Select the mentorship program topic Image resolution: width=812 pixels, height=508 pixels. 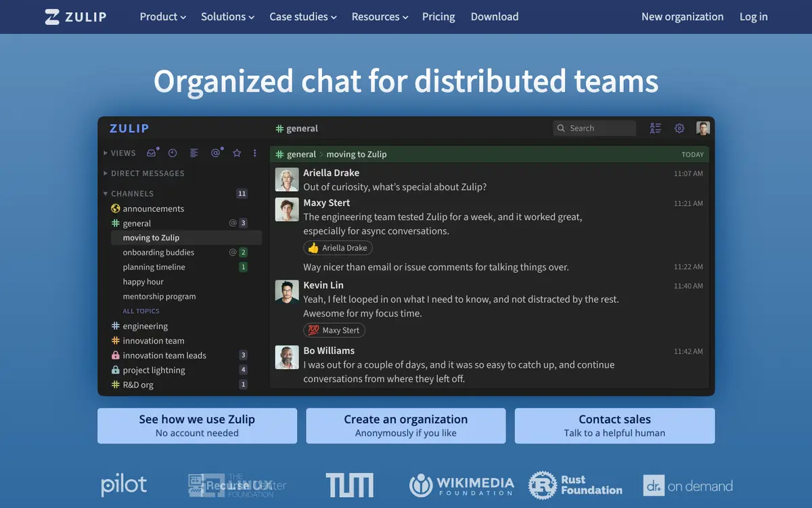point(159,297)
